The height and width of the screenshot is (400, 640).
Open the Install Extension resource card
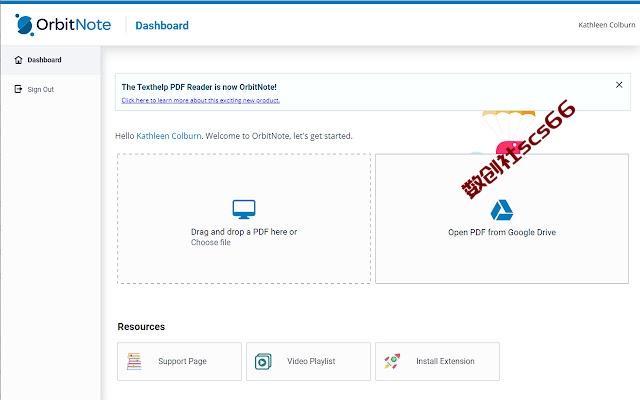[x=437, y=362]
